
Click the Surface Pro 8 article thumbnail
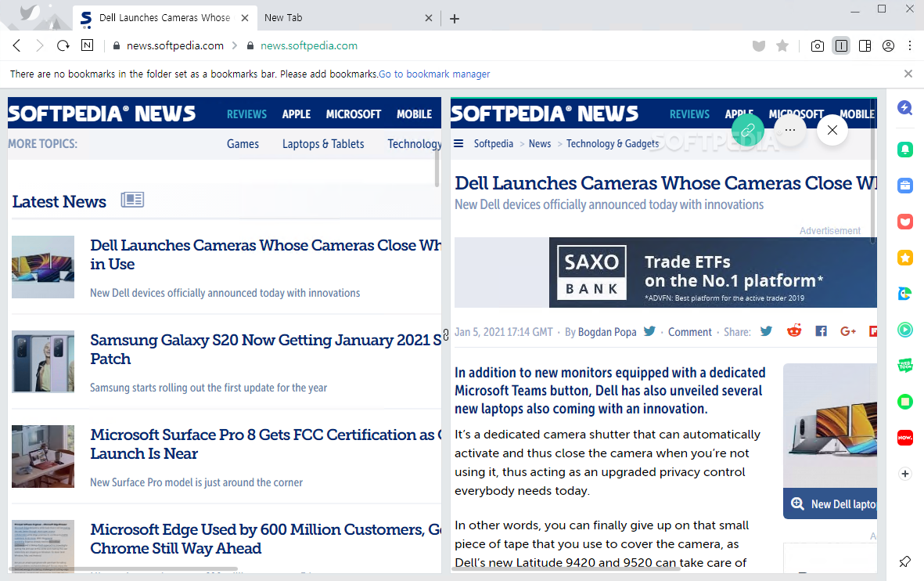43,456
